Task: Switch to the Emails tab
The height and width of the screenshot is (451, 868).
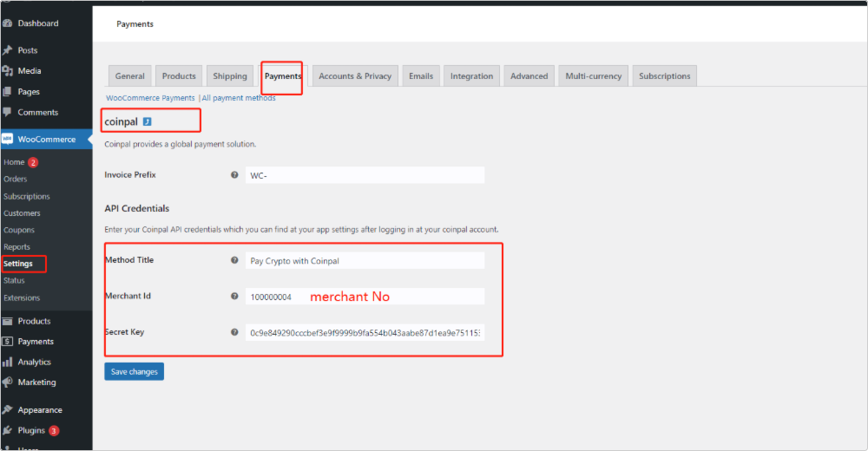Action: [421, 76]
